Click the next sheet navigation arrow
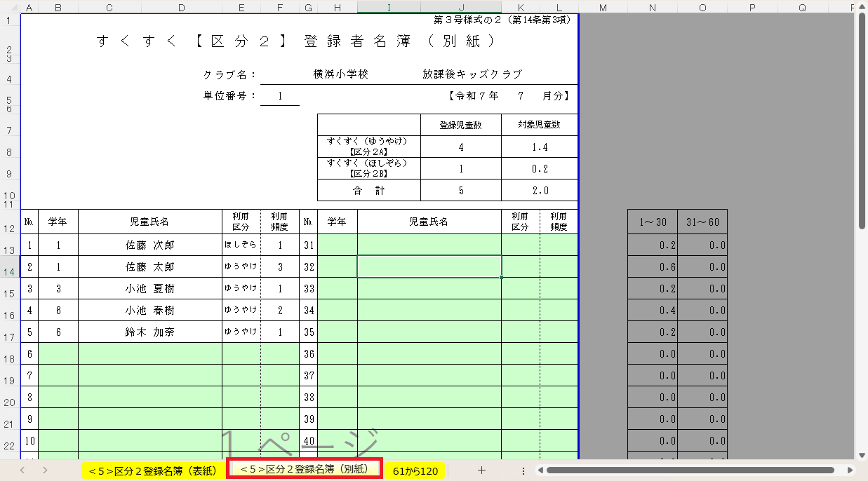 click(45, 470)
